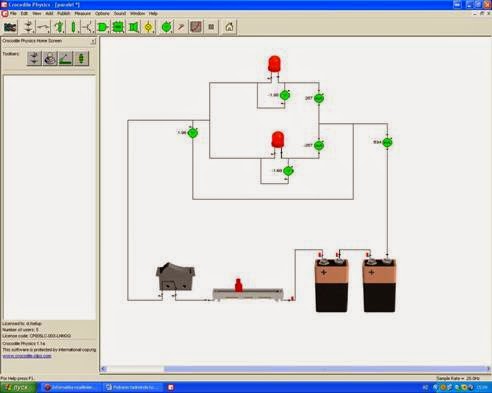The height and width of the screenshot is (393, 492).
Task: Toggle the rocker switch in the circuit
Action: click(x=175, y=277)
